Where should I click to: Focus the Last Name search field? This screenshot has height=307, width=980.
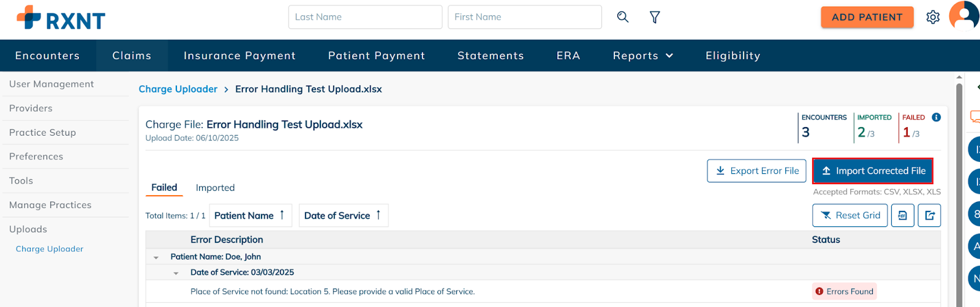click(x=365, y=17)
